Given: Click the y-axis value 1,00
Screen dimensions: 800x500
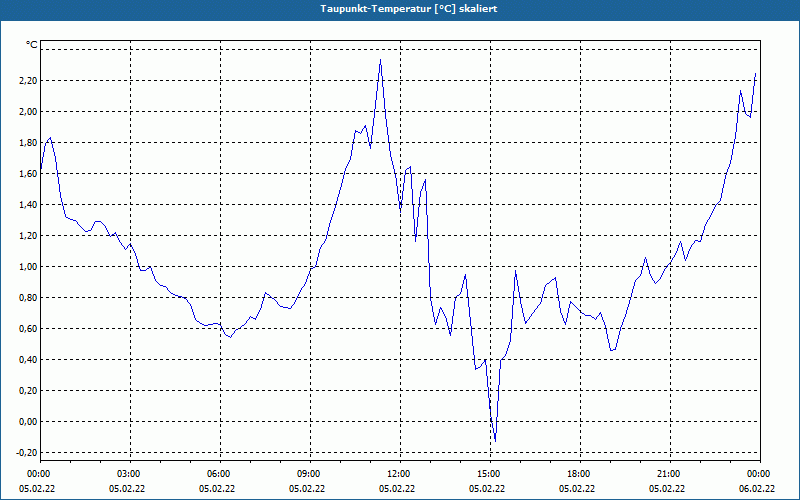Looking at the screenshot, I should (28, 267).
